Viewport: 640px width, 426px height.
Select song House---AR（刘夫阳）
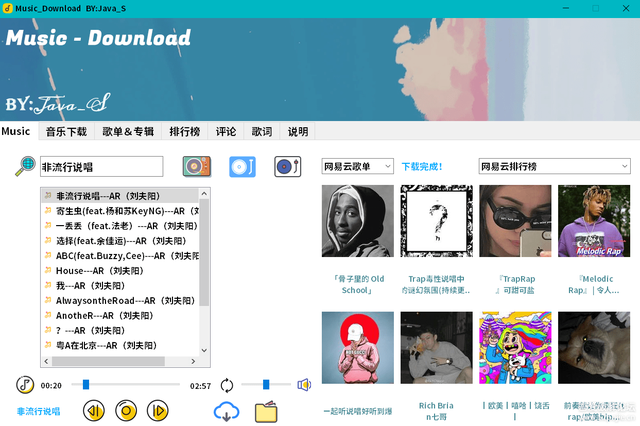click(120, 271)
